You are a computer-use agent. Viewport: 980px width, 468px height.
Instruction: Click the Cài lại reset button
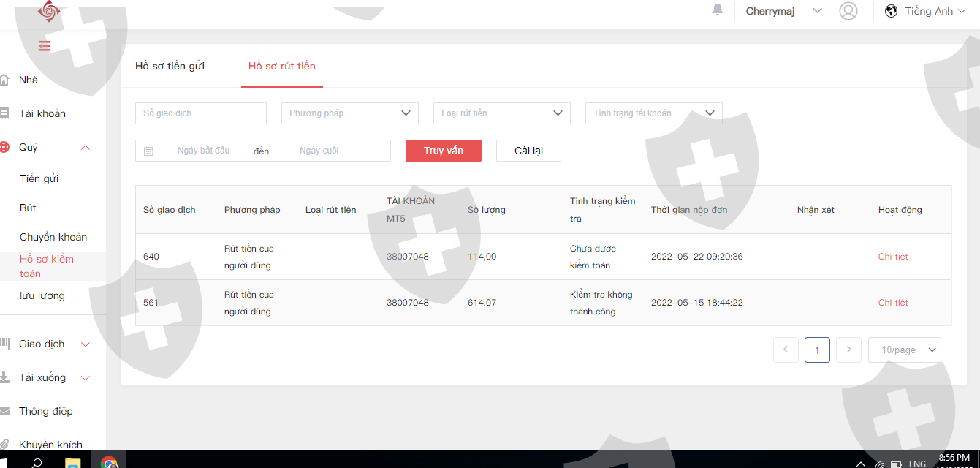[528, 151]
